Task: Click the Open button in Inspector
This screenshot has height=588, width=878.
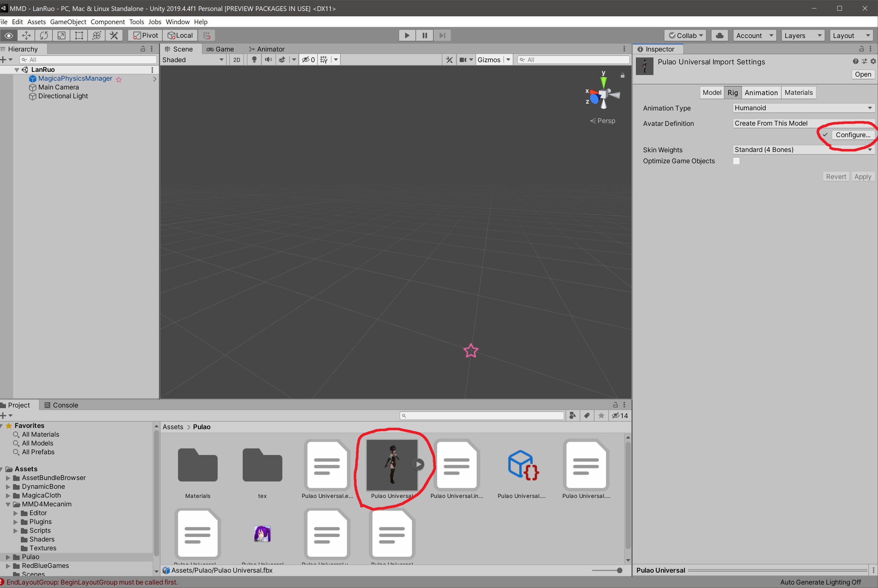Action: coord(862,74)
